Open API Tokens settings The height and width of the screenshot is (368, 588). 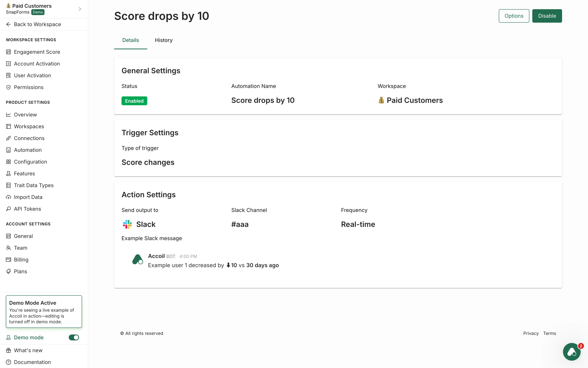coord(27,209)
